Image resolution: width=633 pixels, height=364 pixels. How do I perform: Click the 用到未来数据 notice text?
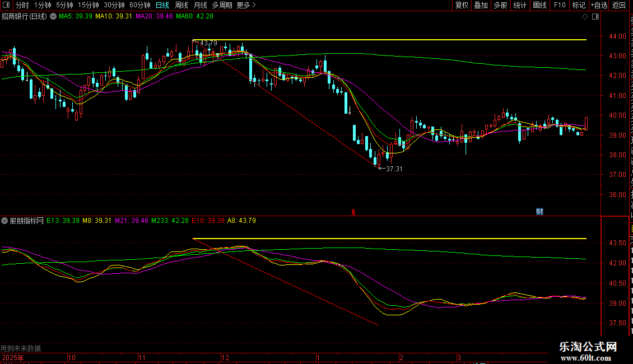pos(21,348)
